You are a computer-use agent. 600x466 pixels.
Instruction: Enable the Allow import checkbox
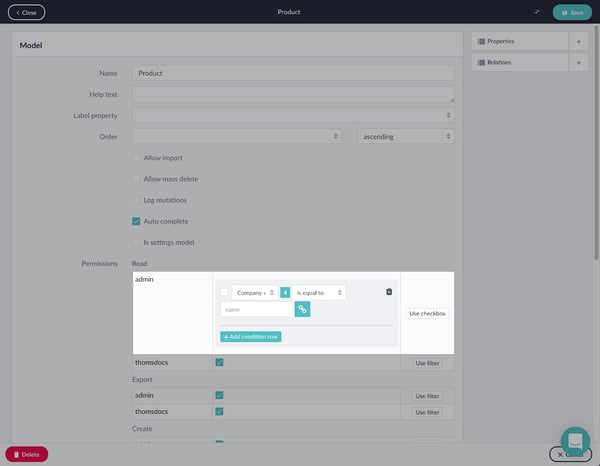(136, 158)
